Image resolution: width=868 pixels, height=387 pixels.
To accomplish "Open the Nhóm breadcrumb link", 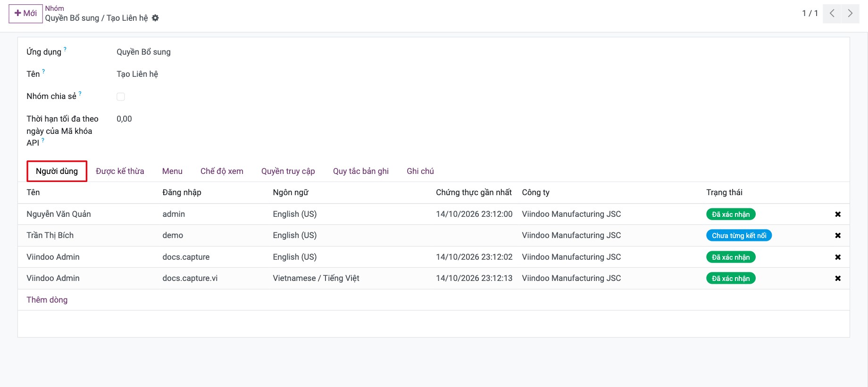I will coord(55,8).
